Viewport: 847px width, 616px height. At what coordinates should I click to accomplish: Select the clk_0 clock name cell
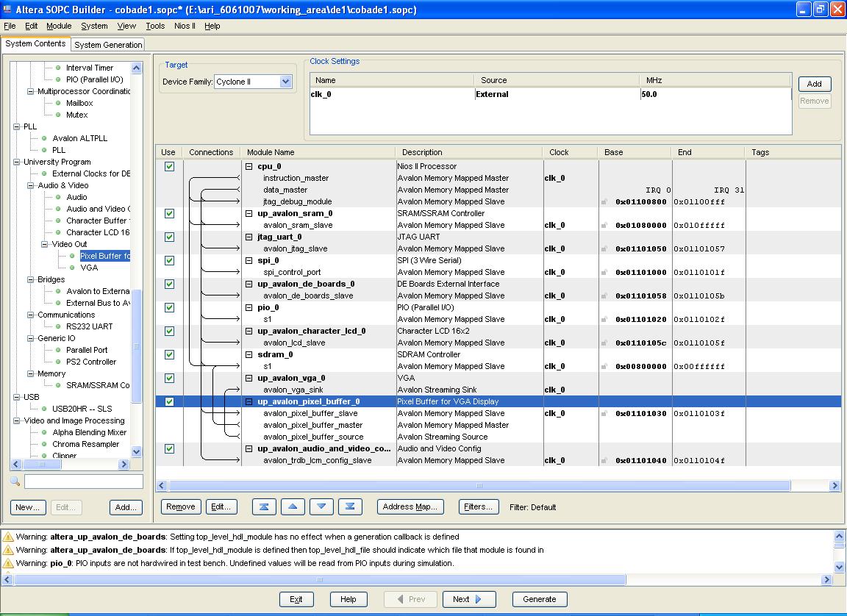tap(392, 95)
